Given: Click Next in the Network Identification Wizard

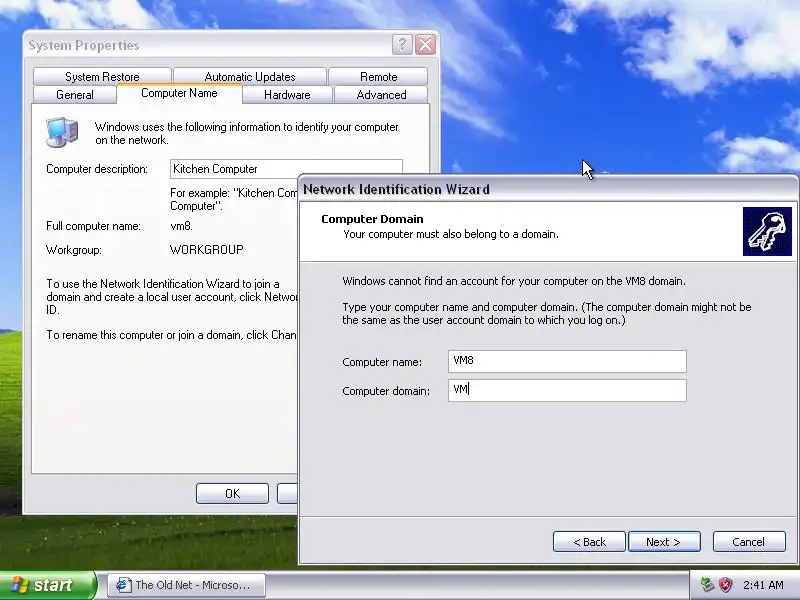Looking at the screenshot, I should pyautogui.click(x=664, y=541).
